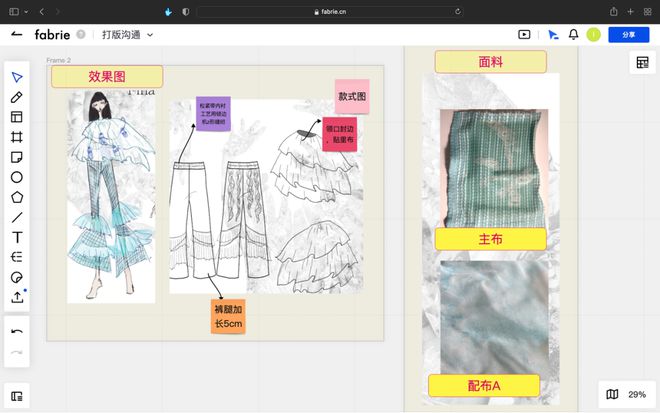Screen dimensions: 660x413
Task: Select the 配布A yellow label
Action: [x=484, y=386]
